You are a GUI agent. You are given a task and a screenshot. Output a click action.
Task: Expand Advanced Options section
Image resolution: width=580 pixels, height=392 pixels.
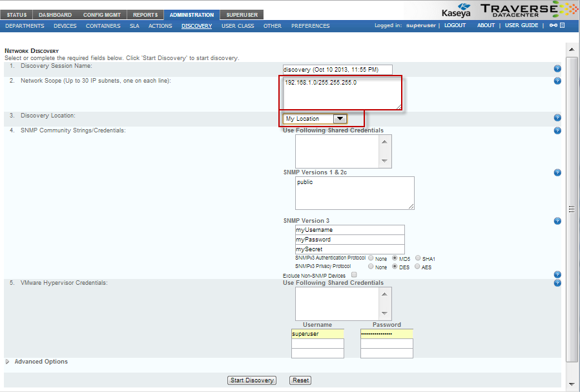point(8,362)
